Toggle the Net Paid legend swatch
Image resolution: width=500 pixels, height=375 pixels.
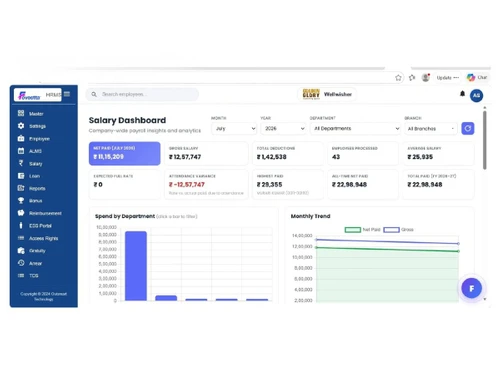353,230
